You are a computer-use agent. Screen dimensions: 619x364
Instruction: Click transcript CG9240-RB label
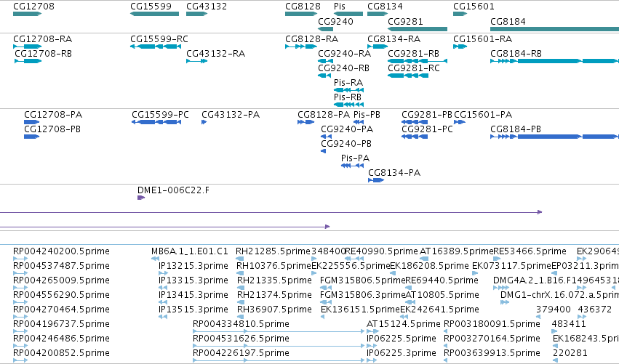344,68
